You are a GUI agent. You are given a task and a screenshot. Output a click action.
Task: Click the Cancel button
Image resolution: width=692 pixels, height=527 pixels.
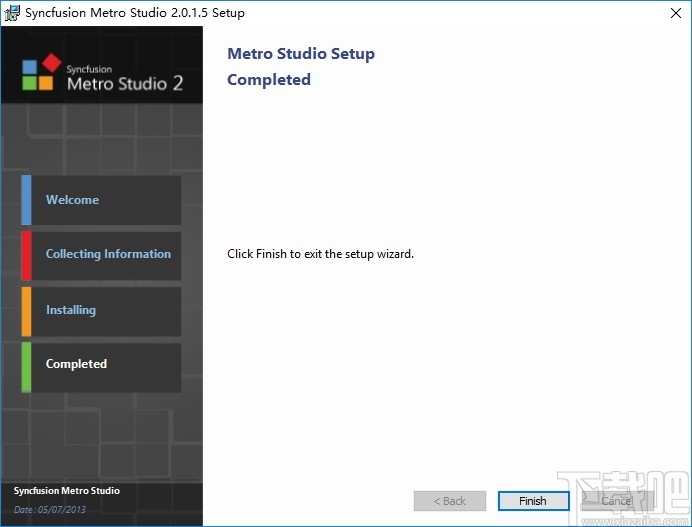click(x=617, y=501)
